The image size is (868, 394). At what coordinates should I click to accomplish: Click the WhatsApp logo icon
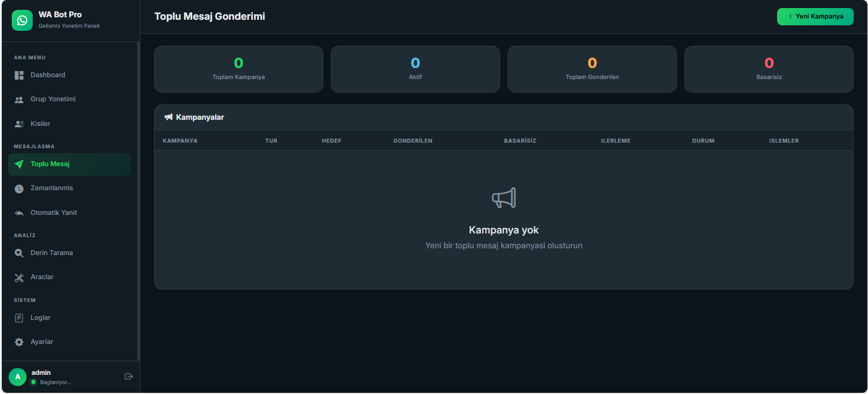(22, 20)
